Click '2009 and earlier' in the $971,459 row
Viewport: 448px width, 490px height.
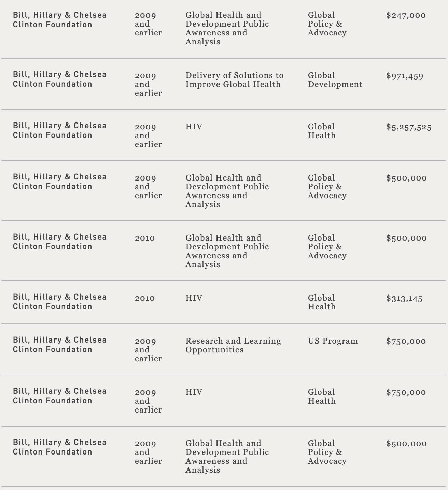(148, 84)
